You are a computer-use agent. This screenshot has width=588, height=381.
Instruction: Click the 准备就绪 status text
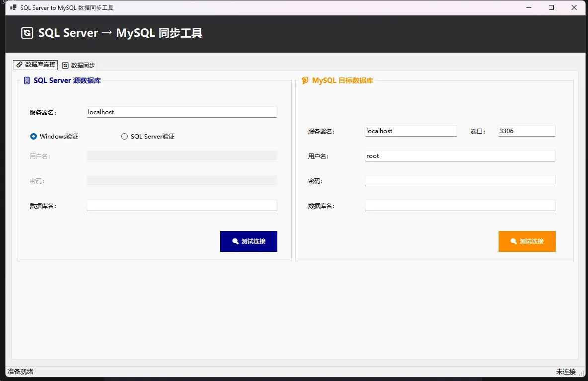pos(20,372)
